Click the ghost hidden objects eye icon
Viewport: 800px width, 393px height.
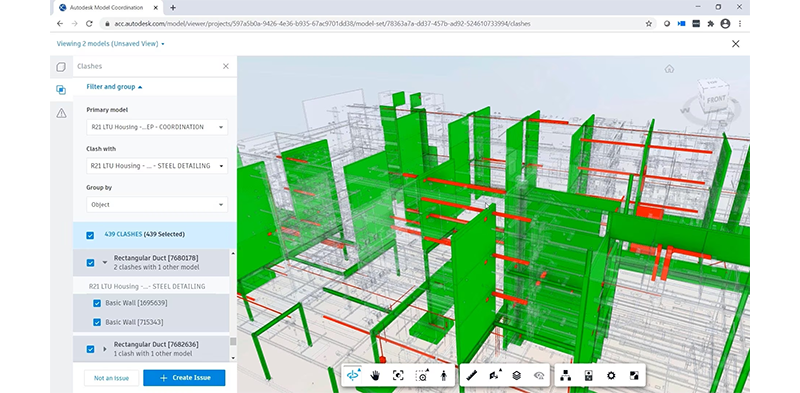point(539,376)
